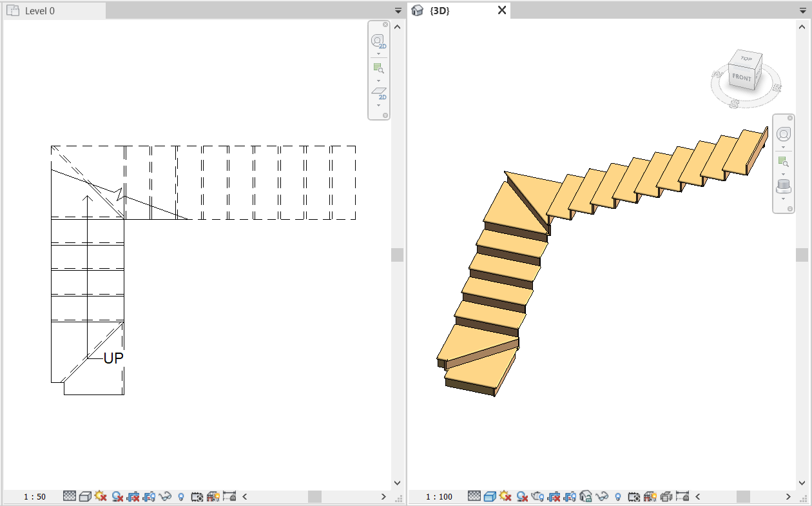The height and width of the screenshot is (506, 812).
Task: Click the Displaced Elements icon in the 3D view
Action: point(667,496)
